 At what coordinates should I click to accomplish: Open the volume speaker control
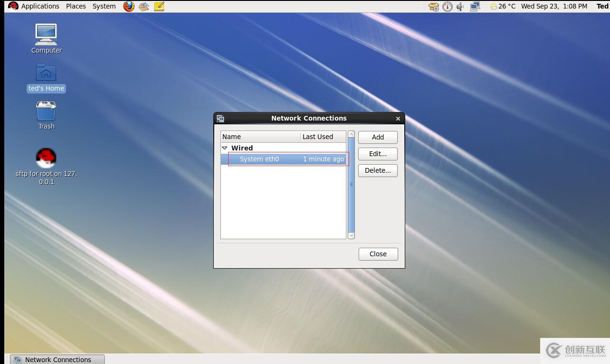[x=460, y=7]
